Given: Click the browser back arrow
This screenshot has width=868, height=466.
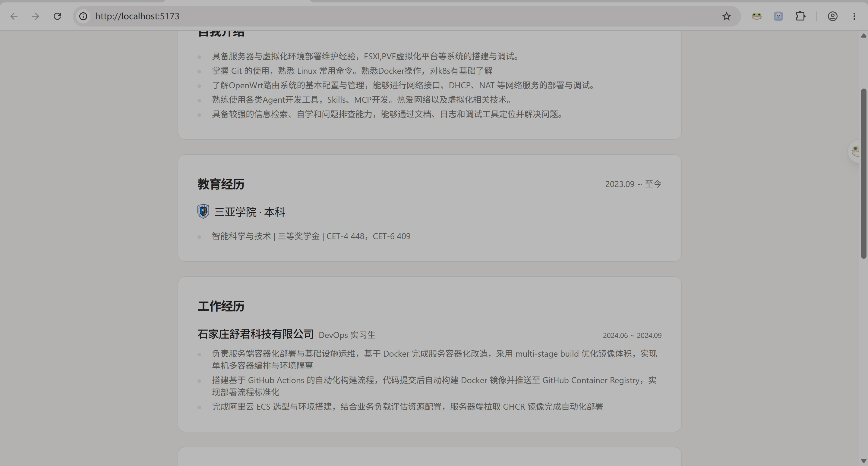Looking at the screenshot, I should [14, 16].
